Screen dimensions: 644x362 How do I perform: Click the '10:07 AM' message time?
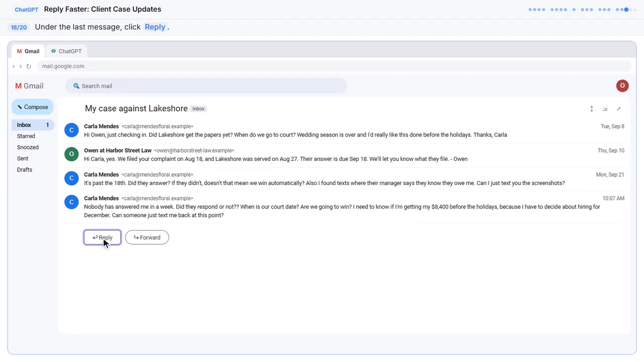pos(613,198)
